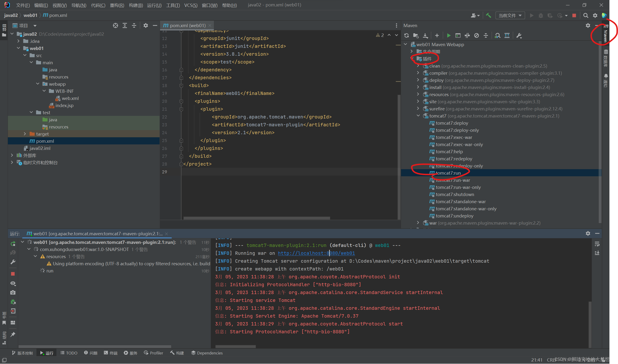Screen dimensions: 618x364
Task: Click Download Sources icon in Maven toolbar
Action: point(425,35)
